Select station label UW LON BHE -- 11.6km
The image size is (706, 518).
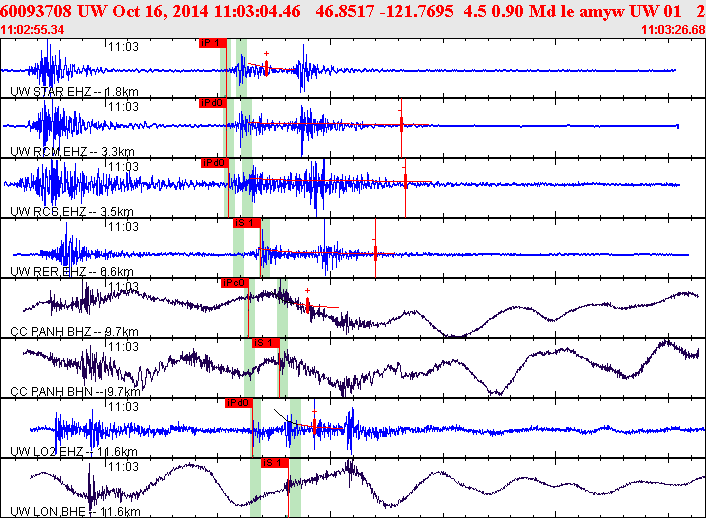click(75, 512)
